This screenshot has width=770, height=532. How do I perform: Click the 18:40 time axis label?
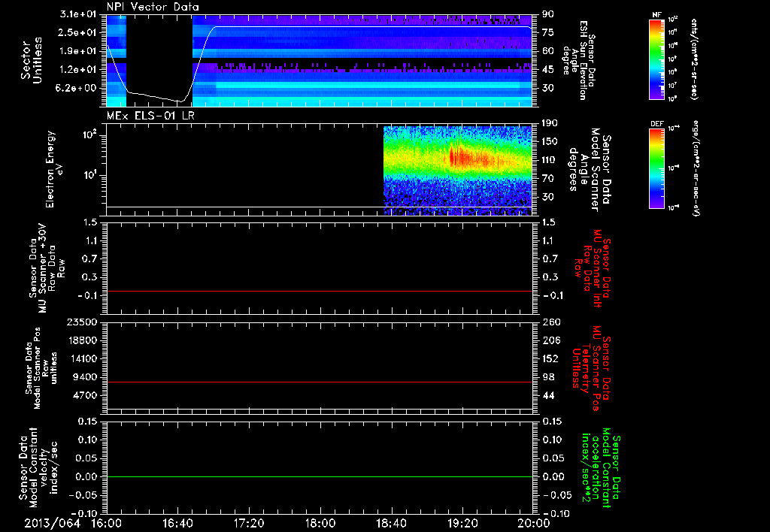click(x=391, y=523)
